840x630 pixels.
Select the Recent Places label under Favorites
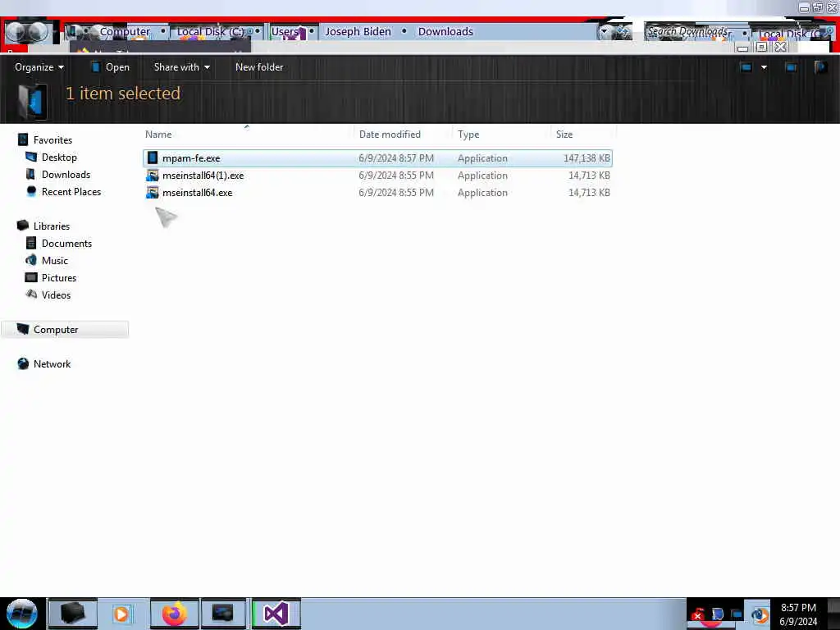coord(71,191)
